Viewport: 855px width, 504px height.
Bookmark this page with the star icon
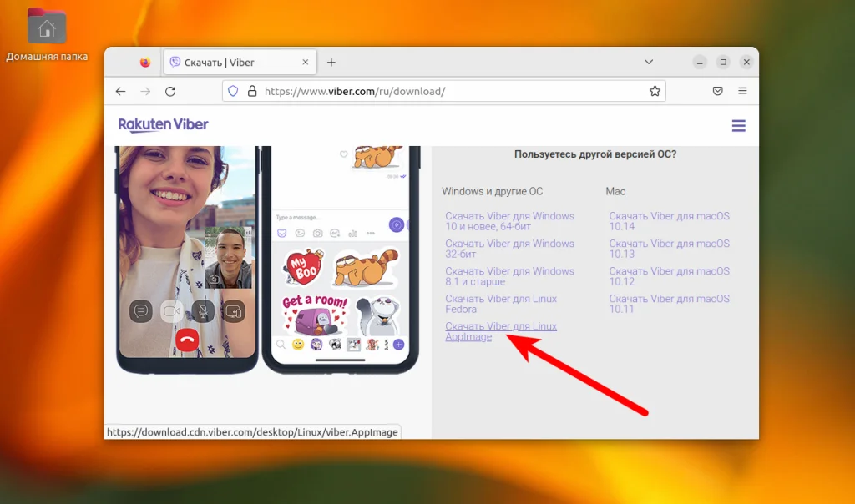(655, 91)
